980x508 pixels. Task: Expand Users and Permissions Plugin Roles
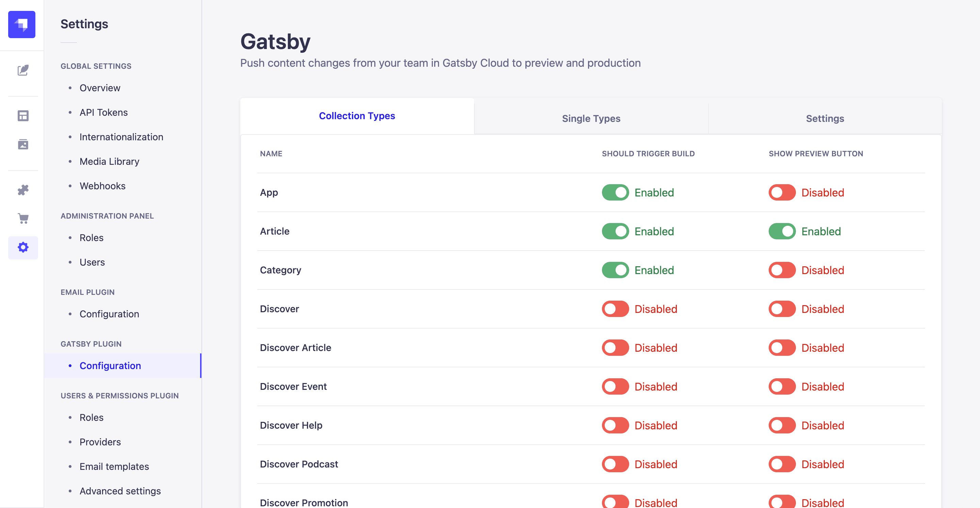pos(91,417)
